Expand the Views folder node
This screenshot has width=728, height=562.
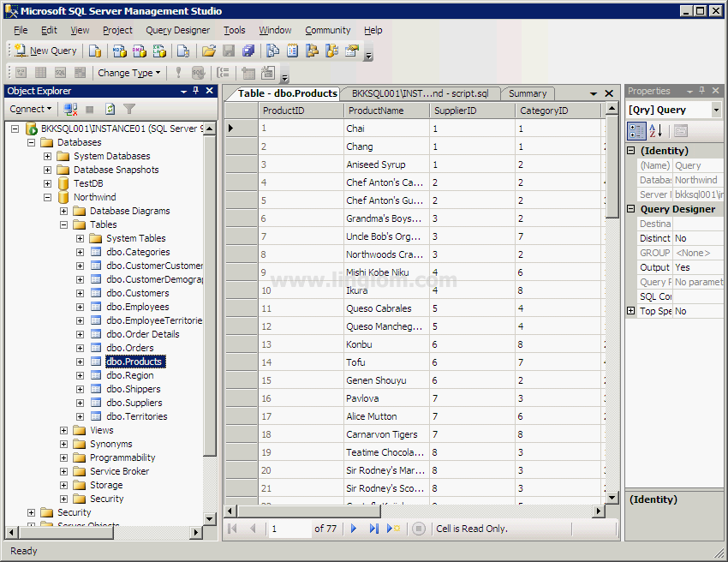pyautogui.click(x=63, y=431)
